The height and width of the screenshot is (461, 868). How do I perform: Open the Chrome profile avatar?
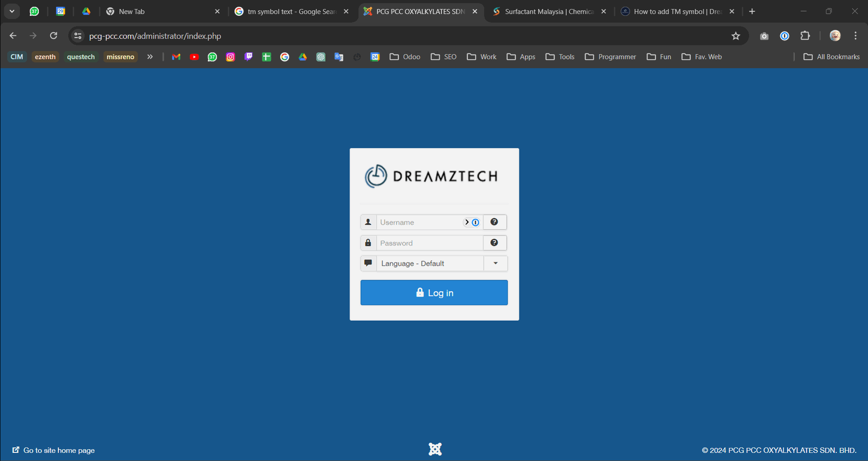click(835, 36)
